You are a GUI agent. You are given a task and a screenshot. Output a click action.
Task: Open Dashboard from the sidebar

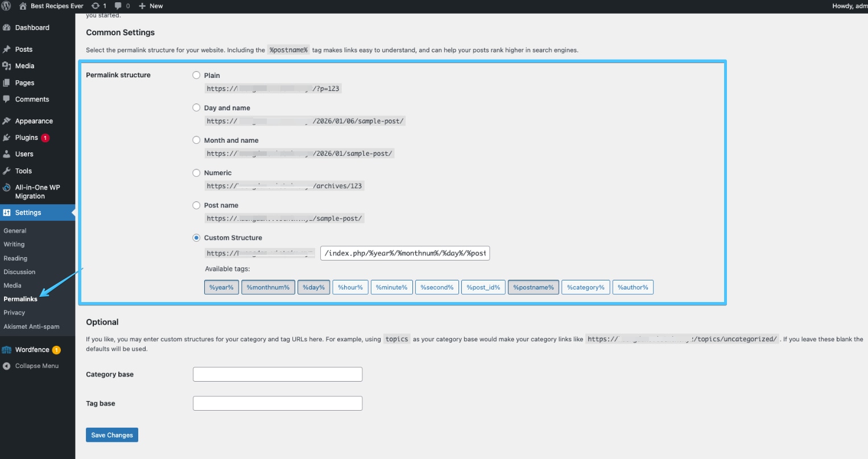[32, 27]
